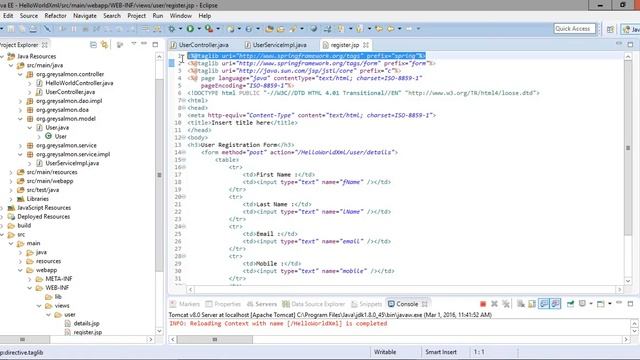Expand the src/main/resources node

click(x=11, y=172)
